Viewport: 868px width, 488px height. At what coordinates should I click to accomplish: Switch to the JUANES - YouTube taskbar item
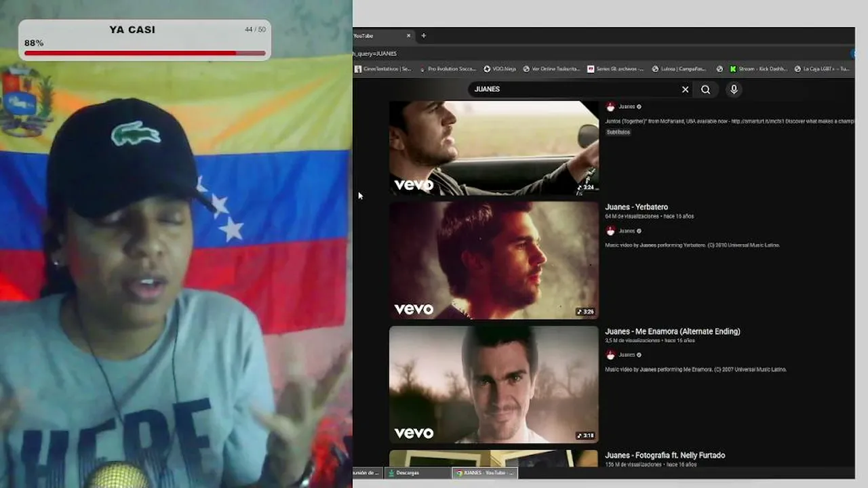click(x=485, y=472)
